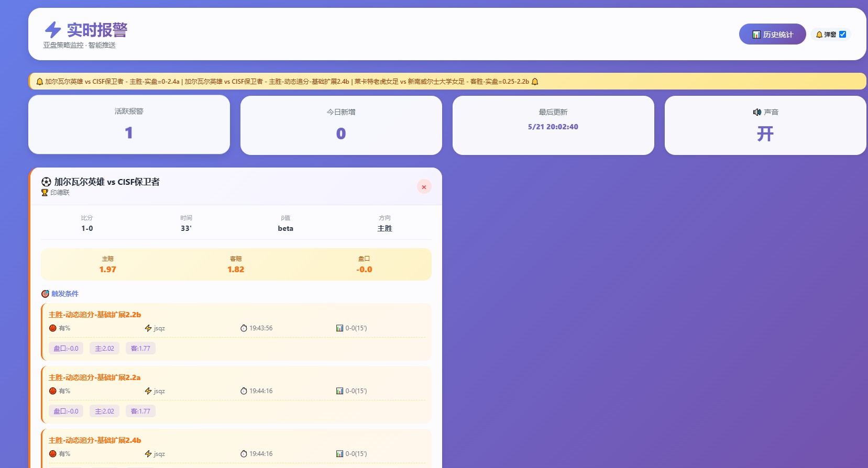Click the 盘口:-0.0 tag under 基础扩展2.2a
Viewport: 868px width, 468px height.
click(66, 411)
